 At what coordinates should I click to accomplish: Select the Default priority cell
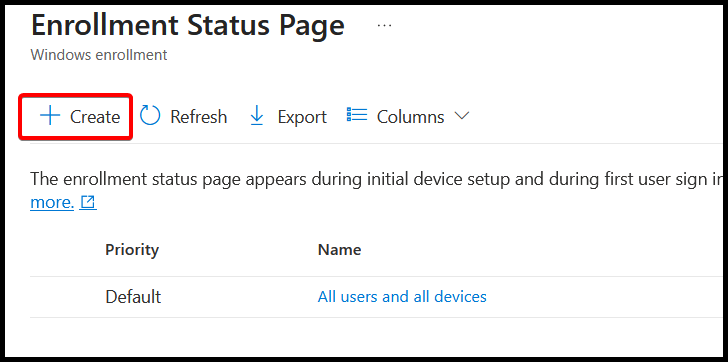click(133, 297)
